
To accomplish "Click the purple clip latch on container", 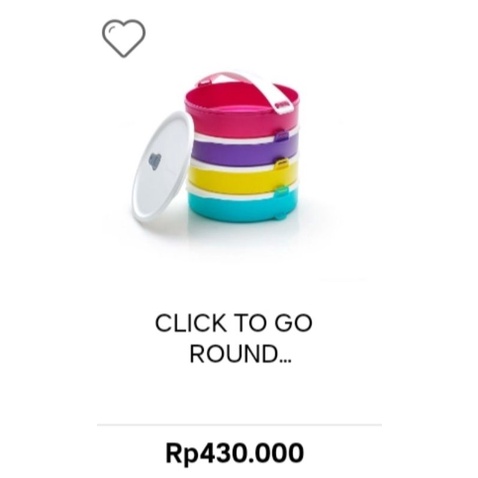I will (x=282, y=136).
